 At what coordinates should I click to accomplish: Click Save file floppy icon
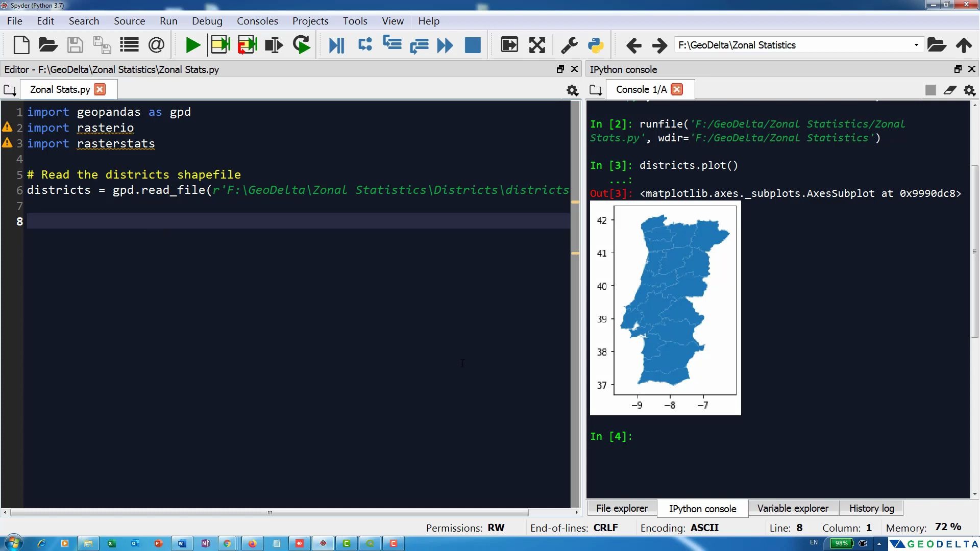point(75,45)
